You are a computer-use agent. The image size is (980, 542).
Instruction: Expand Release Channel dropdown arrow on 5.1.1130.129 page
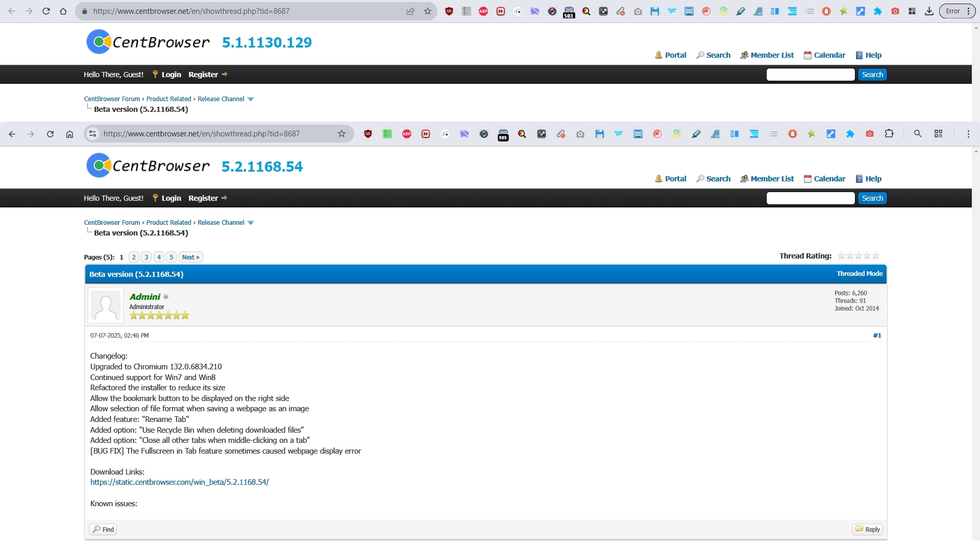coord(251,99)
